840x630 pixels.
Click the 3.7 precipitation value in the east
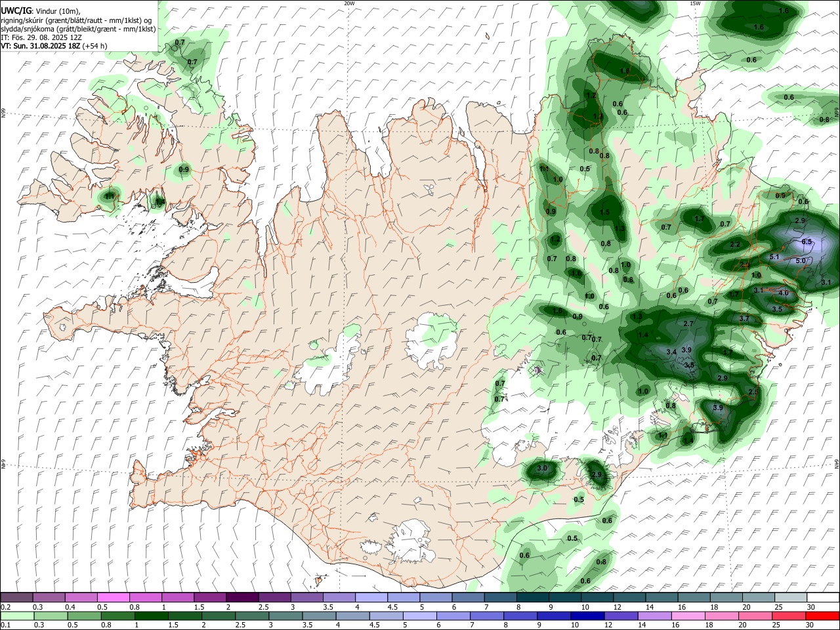(744, 319)
